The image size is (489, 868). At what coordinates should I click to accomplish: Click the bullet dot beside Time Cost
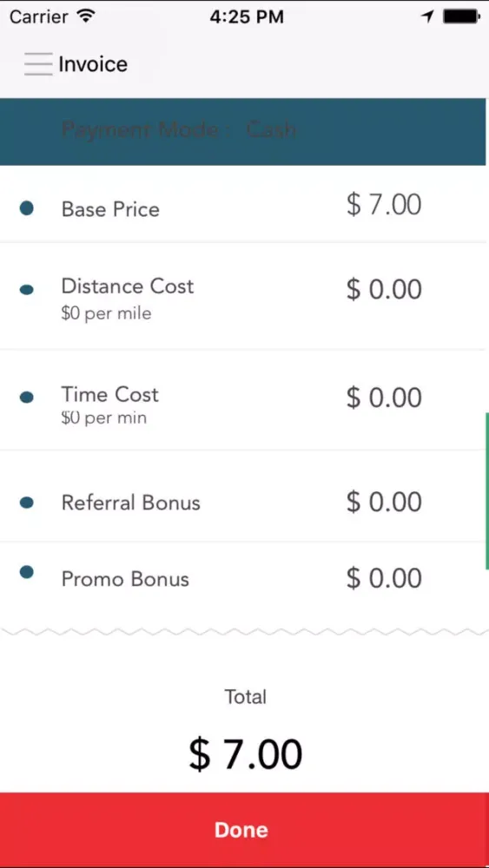tap(27, 397)
